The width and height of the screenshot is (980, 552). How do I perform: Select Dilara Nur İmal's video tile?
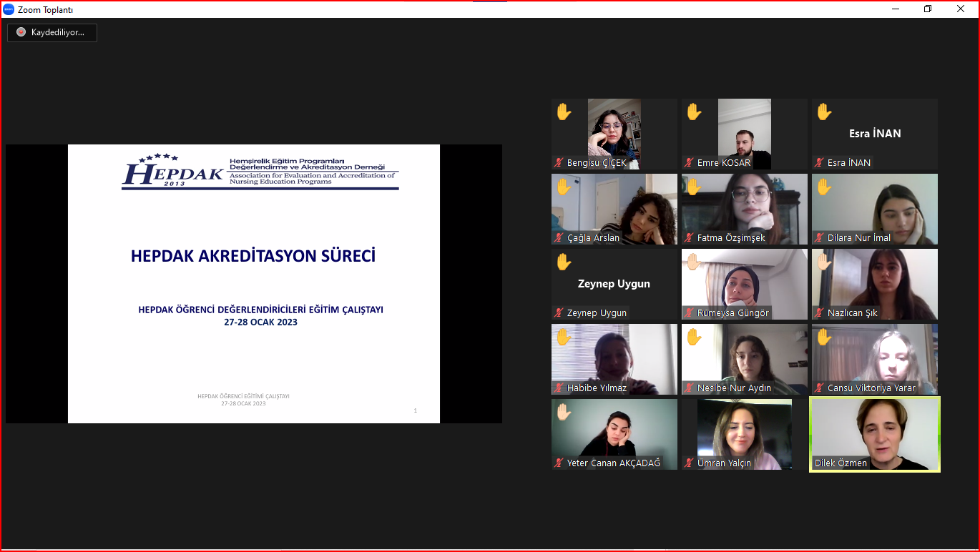click(x=875, y=207)
